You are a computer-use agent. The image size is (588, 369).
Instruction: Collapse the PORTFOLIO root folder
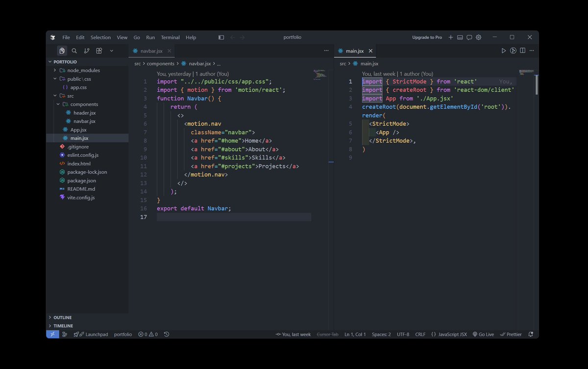pos(87,62)
